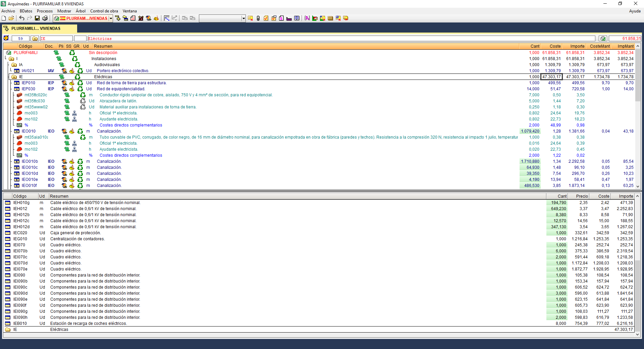Viewport: 644px width, 349px height.
Task: Open the Ventana menu
Action: [x=130, y=11]
